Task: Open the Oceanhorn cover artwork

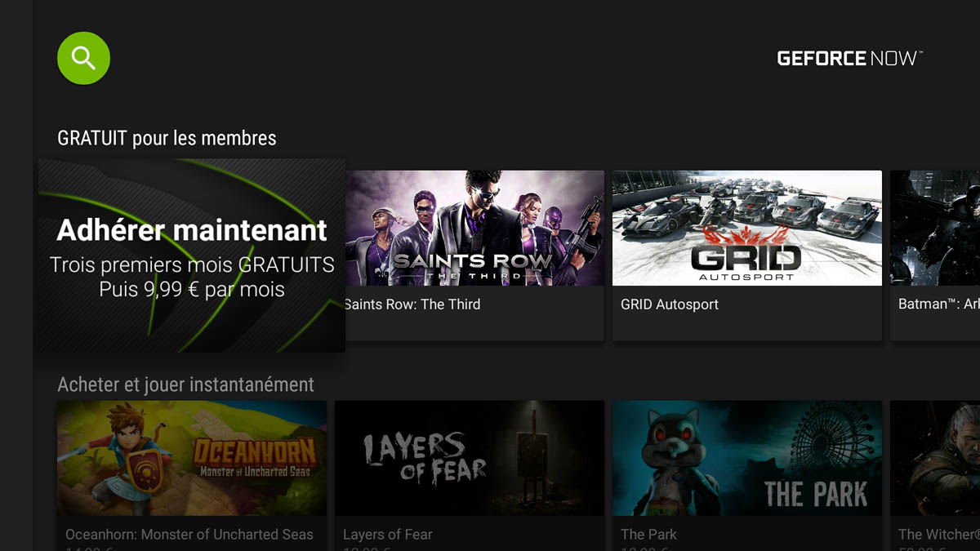Action: 192,457
